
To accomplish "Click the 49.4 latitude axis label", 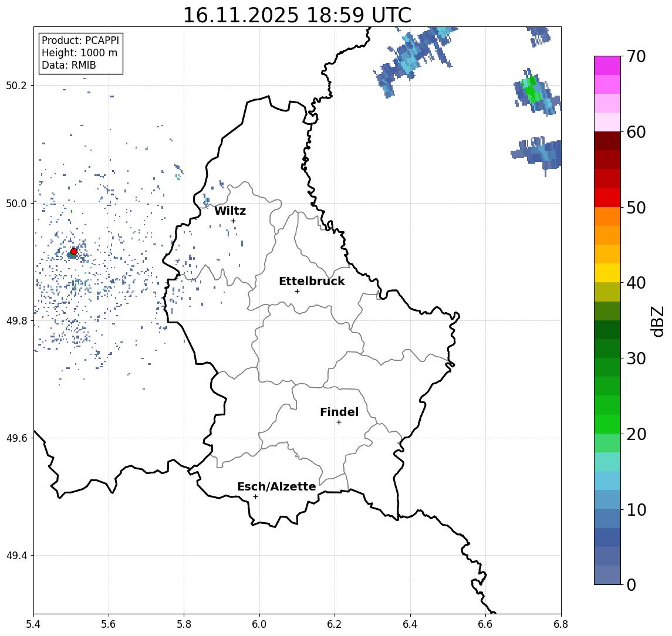I will pyautogui.click(x=16, y=556).
